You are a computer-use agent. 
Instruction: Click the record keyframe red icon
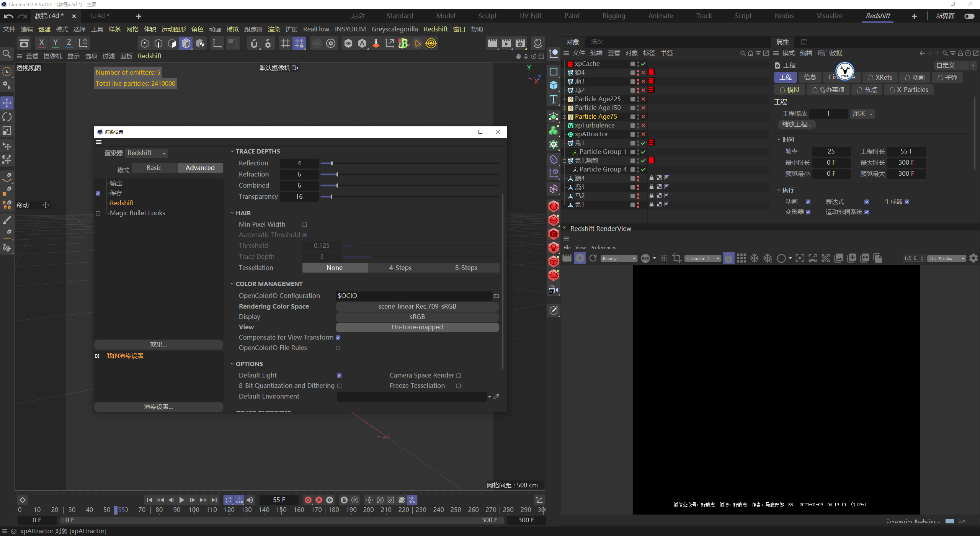point(308,500)
